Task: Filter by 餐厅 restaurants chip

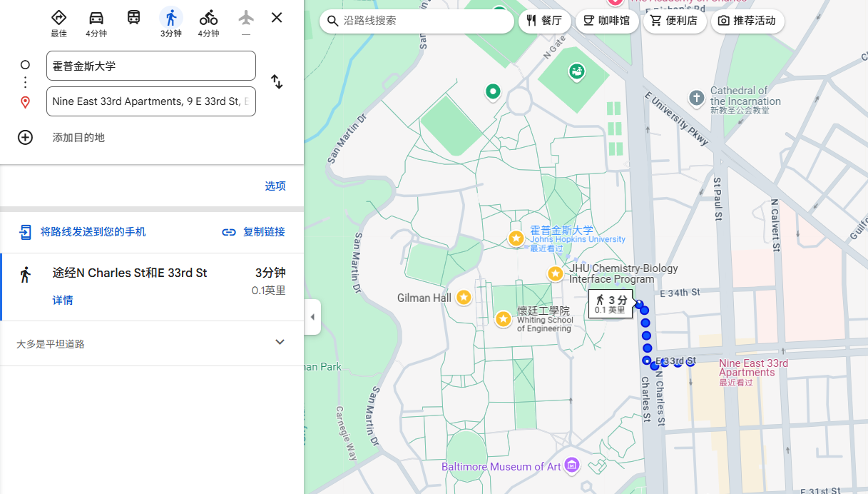Action: 544,21
